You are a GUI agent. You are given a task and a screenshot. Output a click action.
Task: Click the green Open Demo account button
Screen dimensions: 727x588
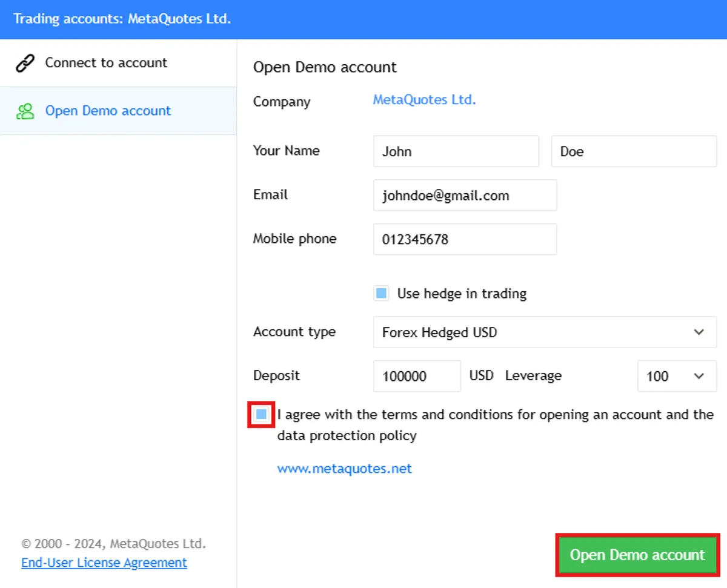pyautogui.click(x=637, y=555)
